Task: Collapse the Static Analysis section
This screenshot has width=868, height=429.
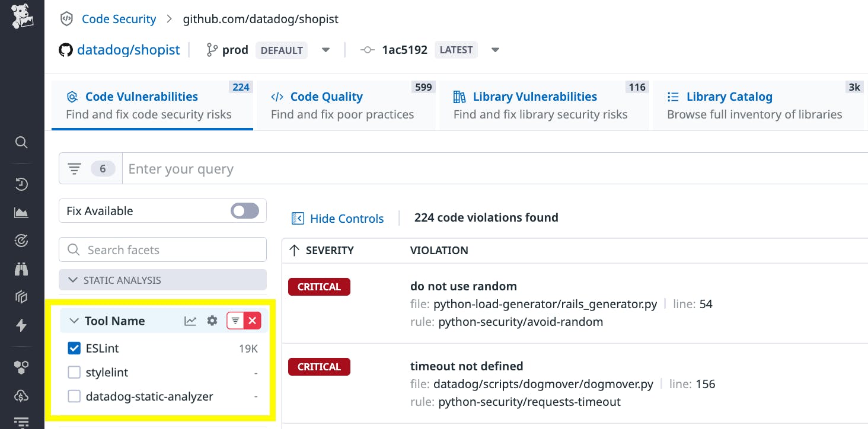Action: [74, 280]
